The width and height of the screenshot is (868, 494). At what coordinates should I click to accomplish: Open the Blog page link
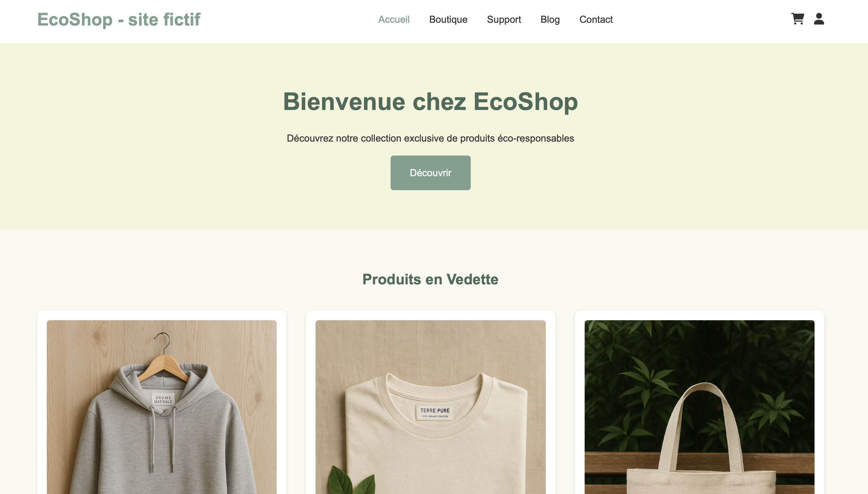[x=550, y=19]
